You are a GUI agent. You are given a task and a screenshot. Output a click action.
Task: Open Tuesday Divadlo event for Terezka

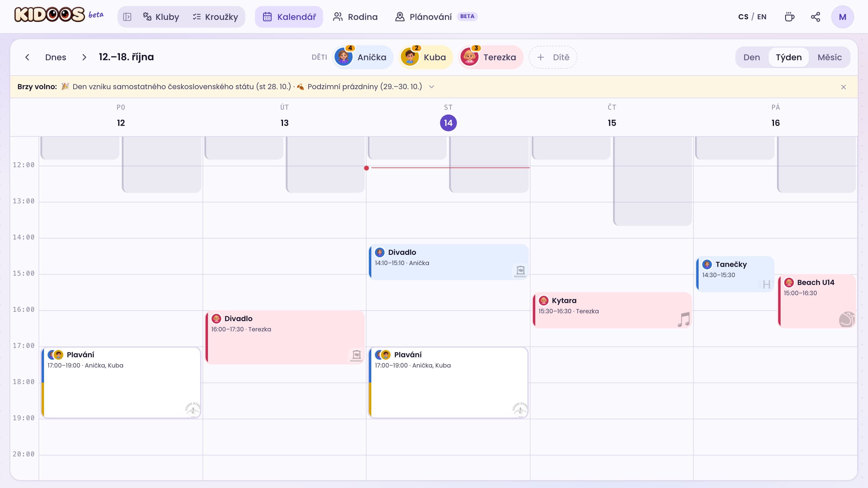coord(285,337)
